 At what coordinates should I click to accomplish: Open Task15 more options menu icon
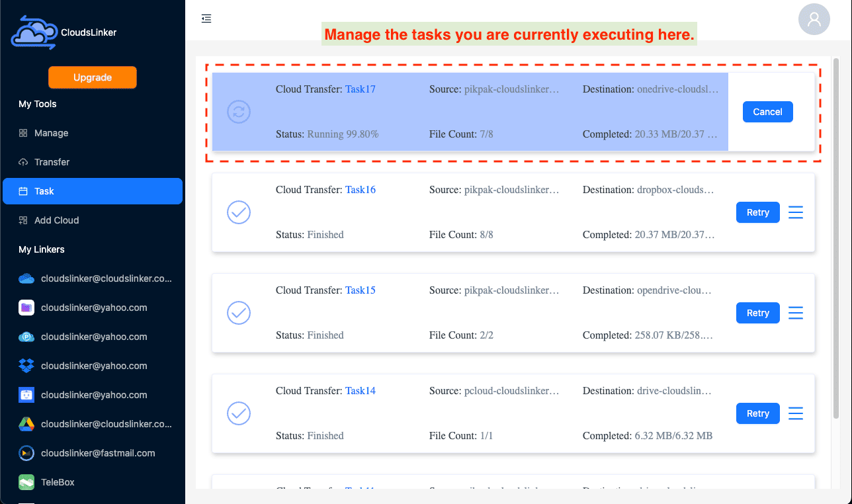click(796, 313)
